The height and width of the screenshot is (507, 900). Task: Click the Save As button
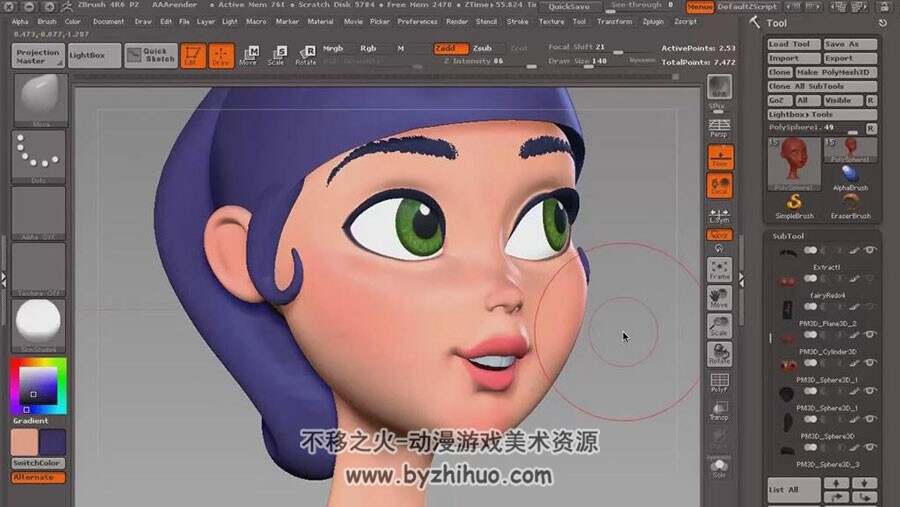tap(850, 44)
